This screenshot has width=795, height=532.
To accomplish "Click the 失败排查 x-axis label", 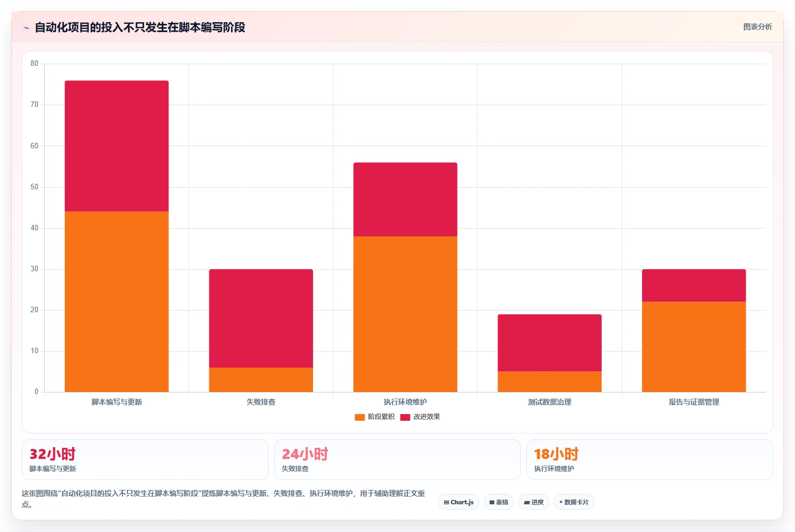I will coord(261,402).
